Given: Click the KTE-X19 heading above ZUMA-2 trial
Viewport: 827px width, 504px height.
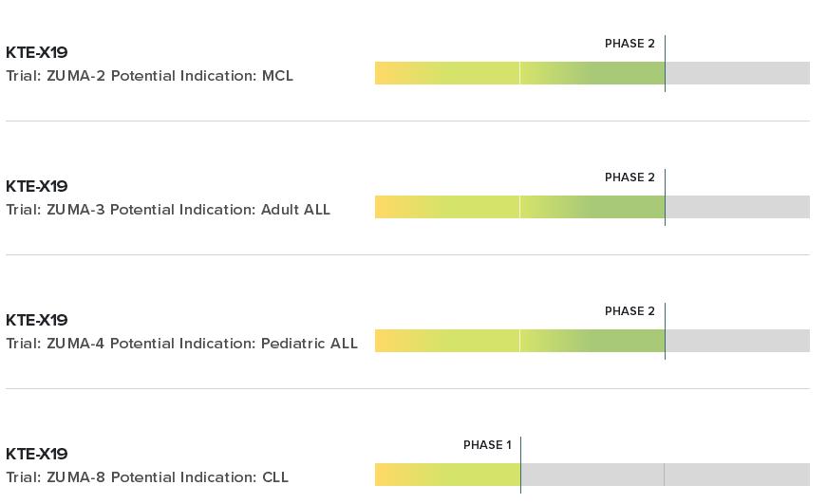Looking at the screenshot, I should coord(37,52).
